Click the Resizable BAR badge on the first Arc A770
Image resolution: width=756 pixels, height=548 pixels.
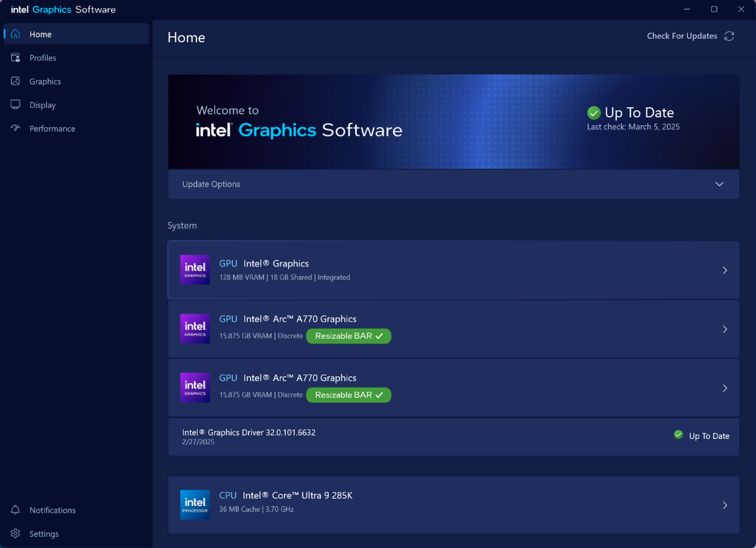pos(349,336)
